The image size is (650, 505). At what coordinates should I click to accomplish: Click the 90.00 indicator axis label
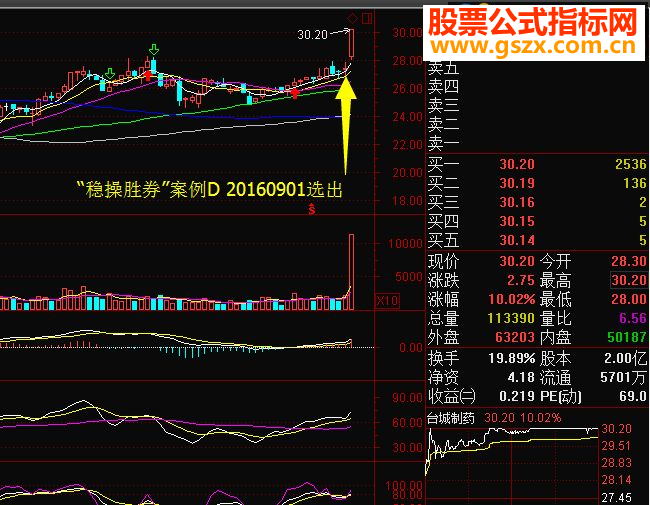click(x=407, y=398)
